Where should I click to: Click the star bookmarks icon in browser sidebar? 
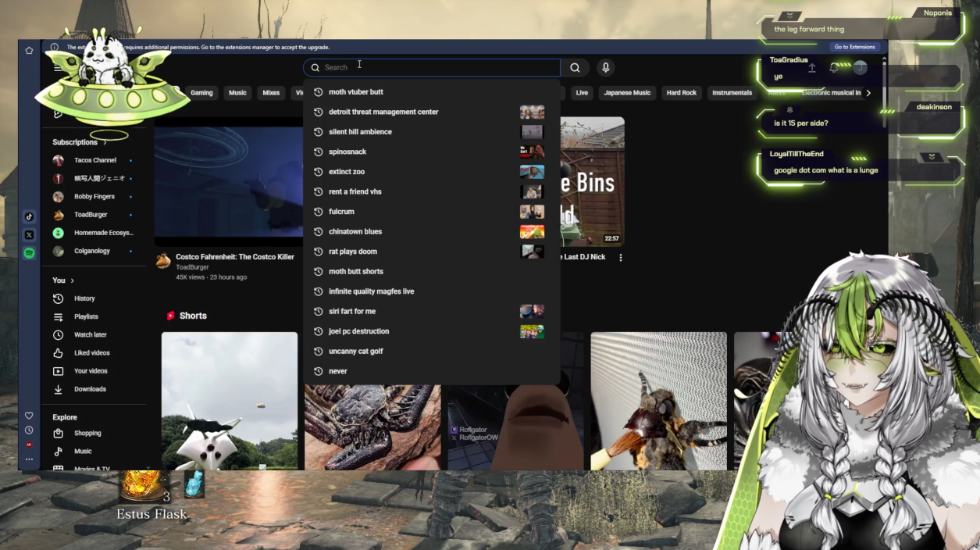pyautogui.click(x=29, y=50)
